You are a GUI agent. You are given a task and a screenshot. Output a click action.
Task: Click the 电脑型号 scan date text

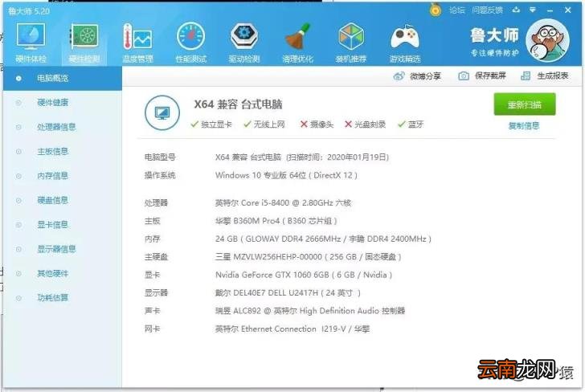(x=302, y=157)
